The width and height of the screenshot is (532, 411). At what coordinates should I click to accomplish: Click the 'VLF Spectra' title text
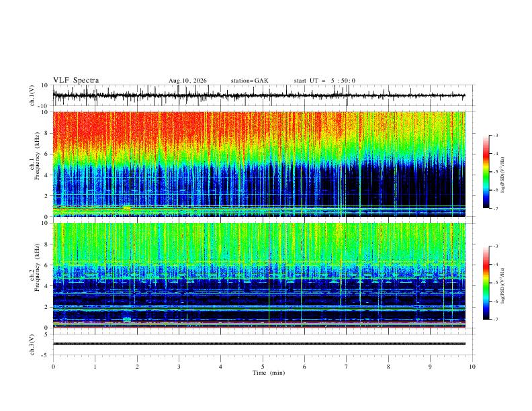coord(76,81)
